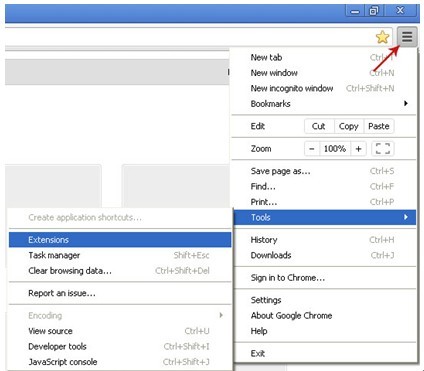Open a New window from menu

click(324, 73)
